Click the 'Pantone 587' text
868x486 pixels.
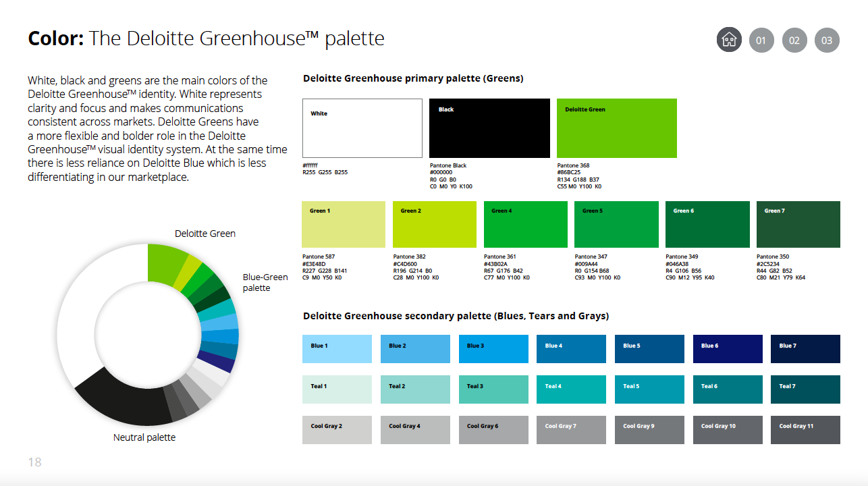(317, 256)
